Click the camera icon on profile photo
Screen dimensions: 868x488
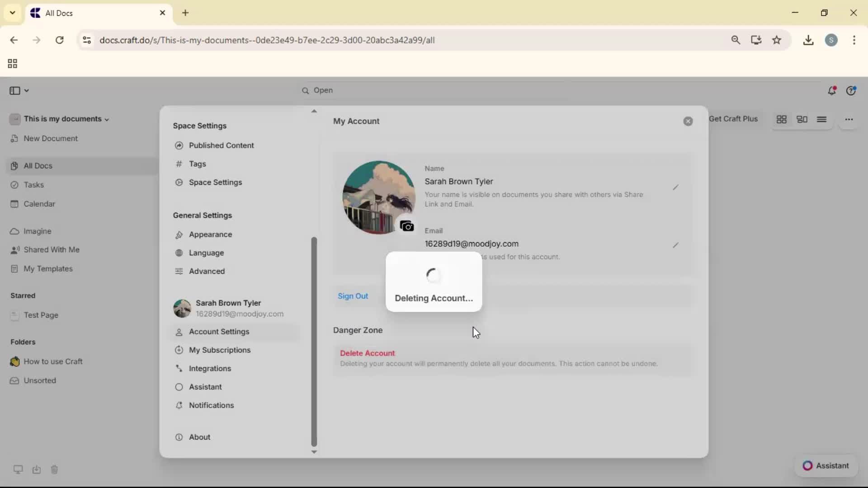(407, 226)
